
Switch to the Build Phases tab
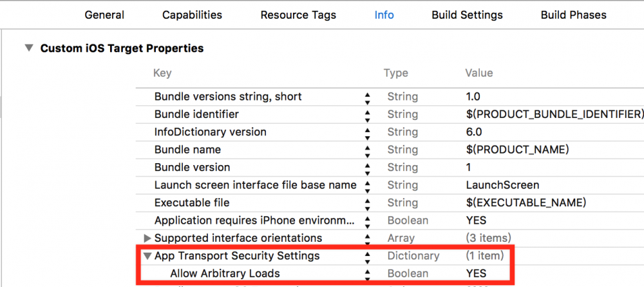click(573, 15)
